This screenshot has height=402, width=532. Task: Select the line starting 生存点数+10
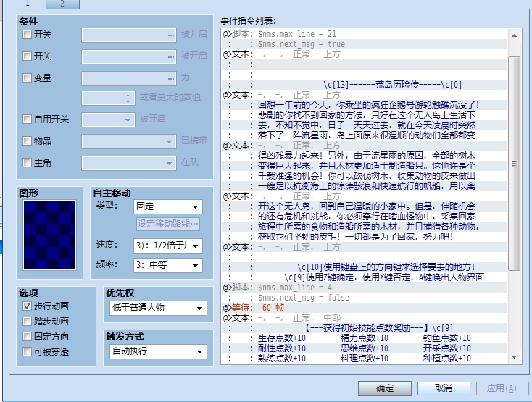(x=365, y=338)
